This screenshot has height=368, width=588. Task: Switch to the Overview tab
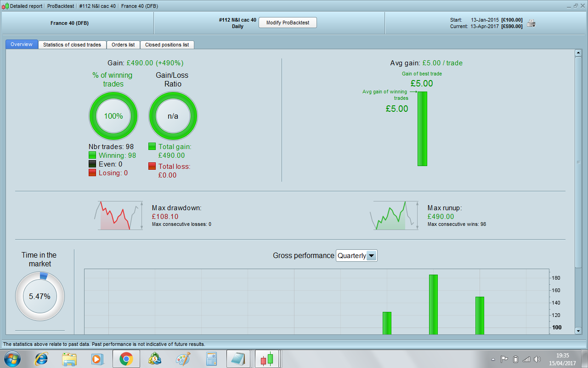22,44
